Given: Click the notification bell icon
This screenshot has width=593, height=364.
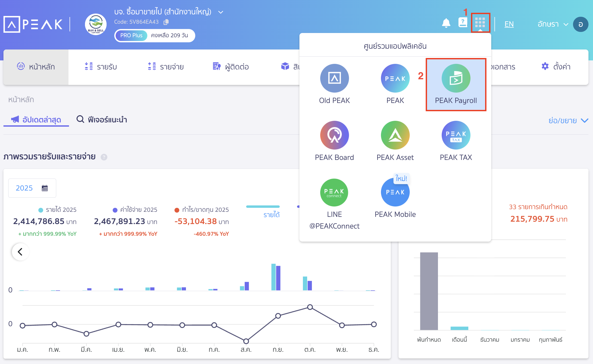Looking at the screenshot, I should (446, 23).
